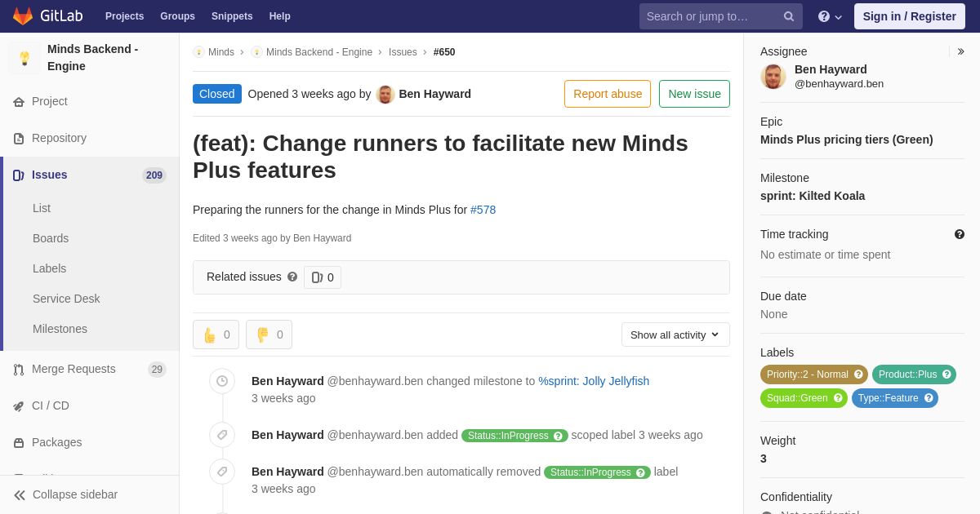The height and width of the screenshot is (514, 980).
Task: Open sprint: Kilted Koala milestone
Action: point(813,196)
